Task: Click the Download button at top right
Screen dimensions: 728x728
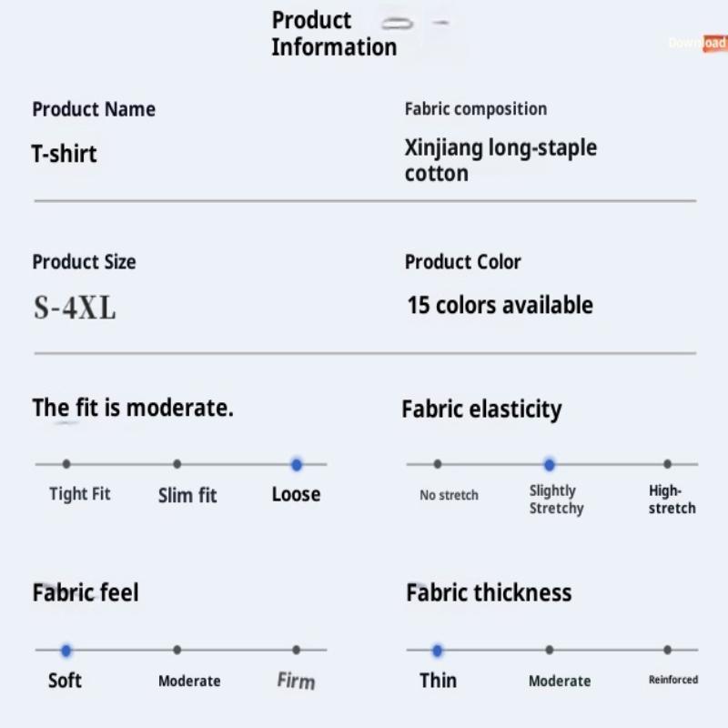Action: 698,43
